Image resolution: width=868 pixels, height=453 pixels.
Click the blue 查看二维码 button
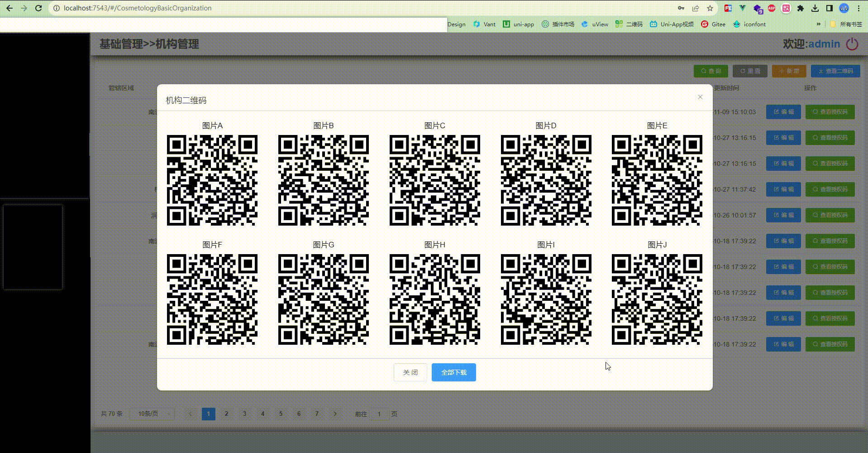(x=835, y=71)
